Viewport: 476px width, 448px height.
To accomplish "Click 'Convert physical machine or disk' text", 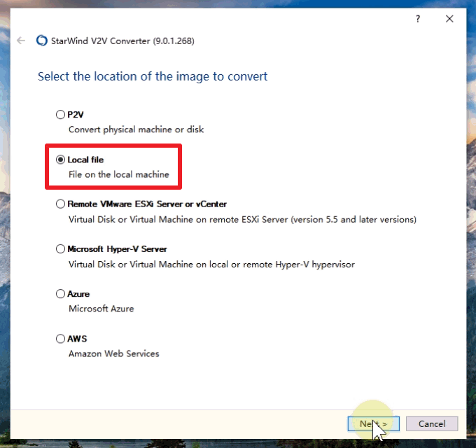I will (x=136, y=129).
